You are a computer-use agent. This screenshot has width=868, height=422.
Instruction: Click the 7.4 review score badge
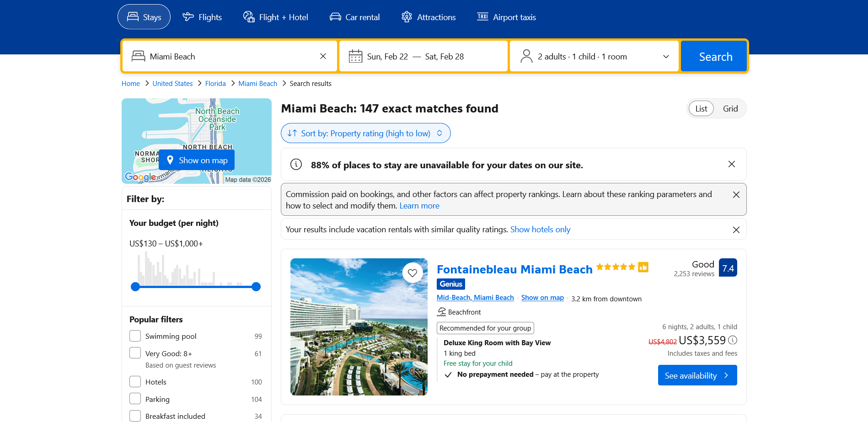coord(728,268)
